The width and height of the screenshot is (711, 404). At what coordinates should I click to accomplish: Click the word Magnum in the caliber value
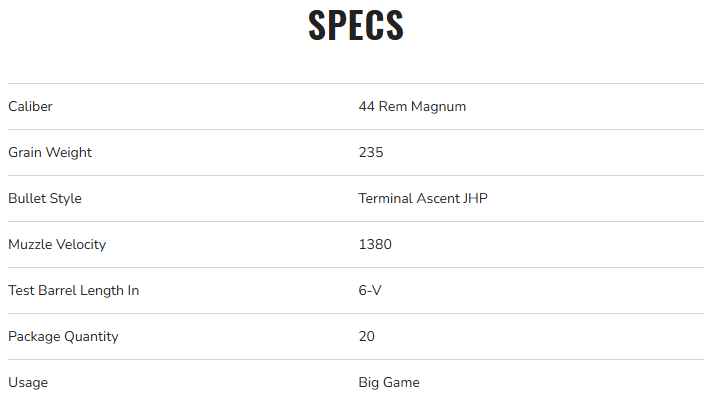coord(440,107)
